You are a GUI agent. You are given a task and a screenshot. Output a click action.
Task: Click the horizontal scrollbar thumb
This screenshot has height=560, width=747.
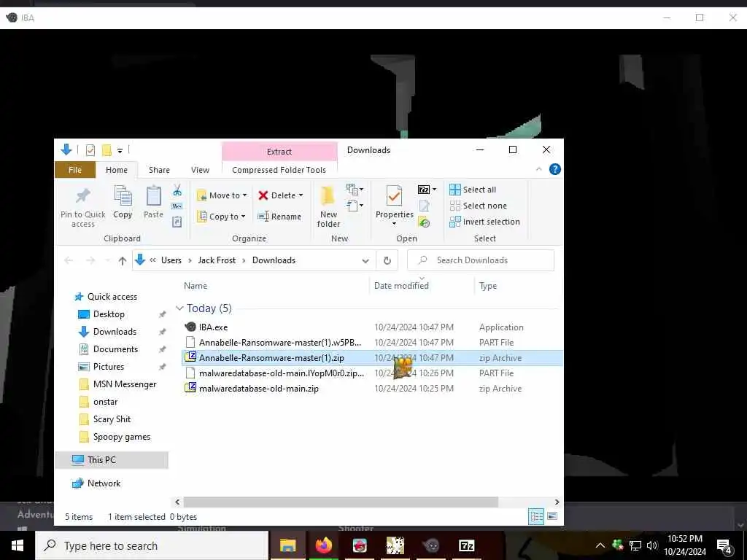(341, 502)
